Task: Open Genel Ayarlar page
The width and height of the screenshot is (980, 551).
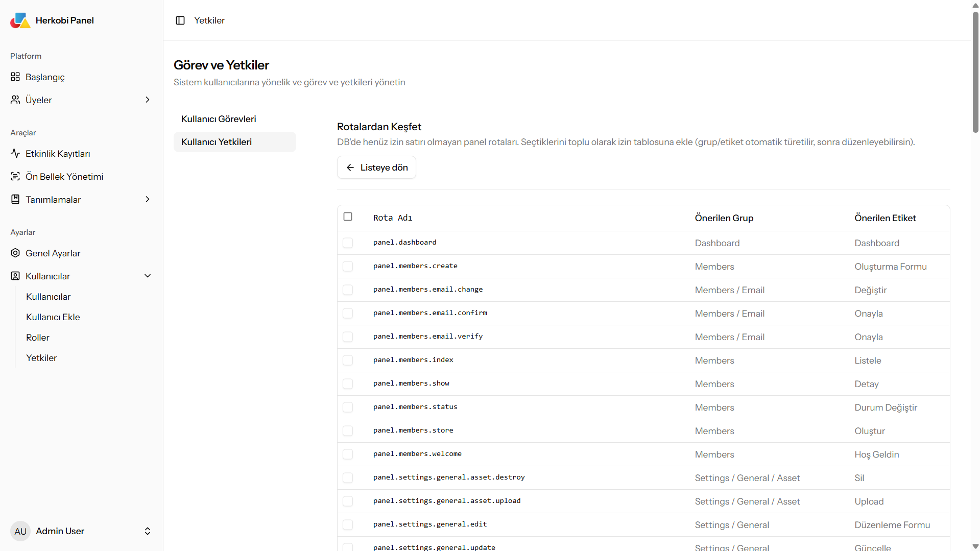Action: [82, 253]
